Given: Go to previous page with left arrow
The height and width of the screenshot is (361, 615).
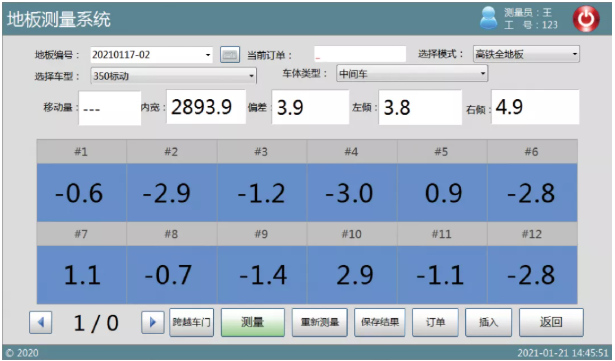Looking at the screenshot, I should (x=40, y=323).
